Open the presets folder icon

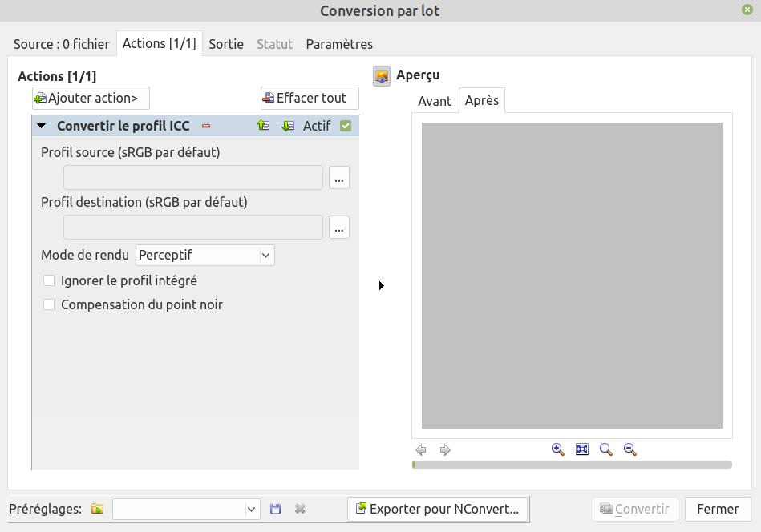tap(97, 509)
